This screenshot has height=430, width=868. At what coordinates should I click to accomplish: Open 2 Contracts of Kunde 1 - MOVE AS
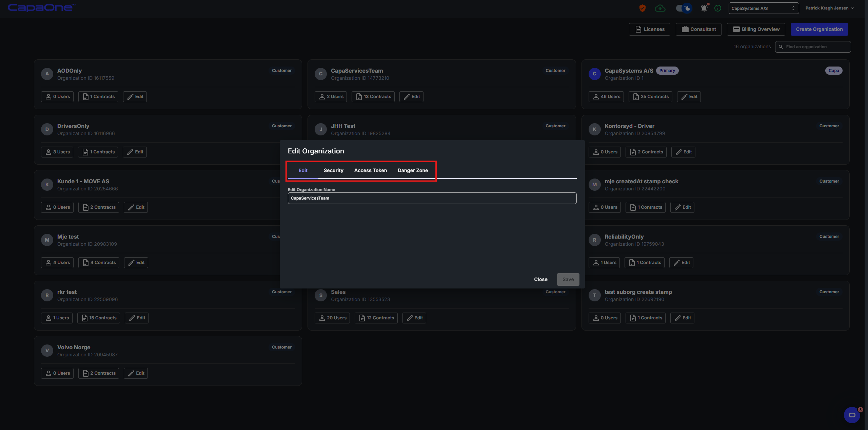click(99, 207)
